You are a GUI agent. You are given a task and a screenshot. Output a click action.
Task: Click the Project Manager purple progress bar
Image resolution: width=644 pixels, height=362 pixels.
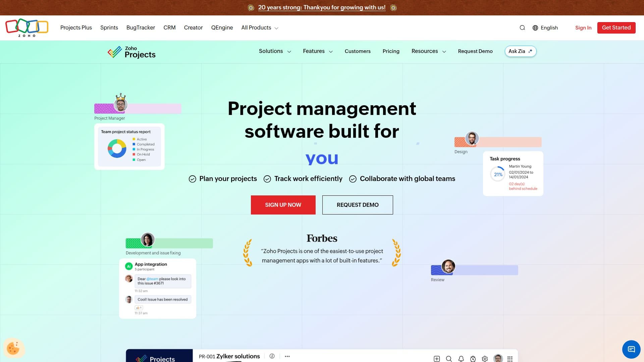coord(138,109)
